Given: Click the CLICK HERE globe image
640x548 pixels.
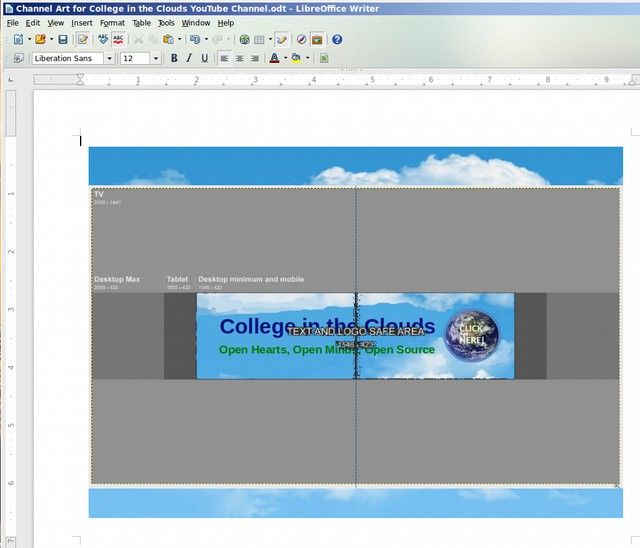Looking at the screenshot, I should 471,335.
